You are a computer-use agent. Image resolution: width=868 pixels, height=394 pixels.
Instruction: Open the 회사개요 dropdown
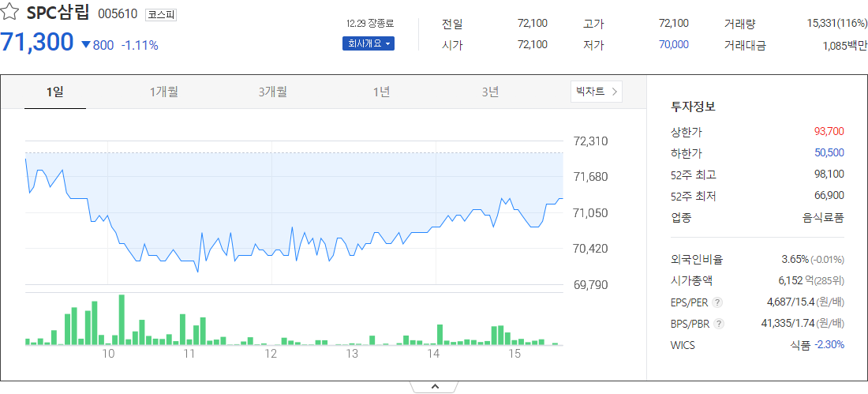(x=369, y=43)
